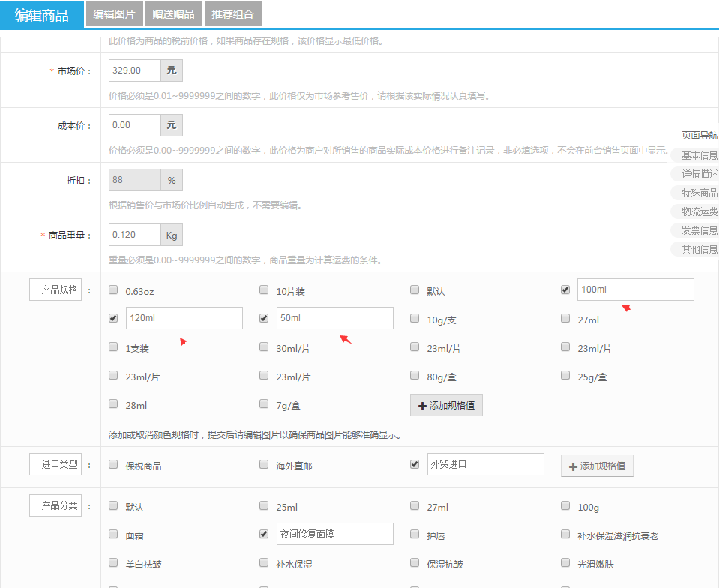Viewport: 719px width, 588px height.
Task: Click the 成本价 input showing 0.00
Action: pos(135,125)
